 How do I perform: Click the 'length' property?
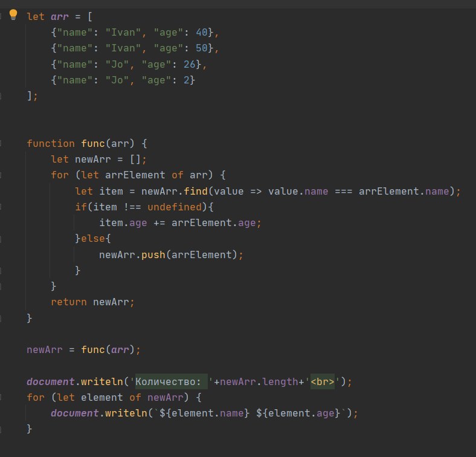pyautogui.click(x=280, y=381)
